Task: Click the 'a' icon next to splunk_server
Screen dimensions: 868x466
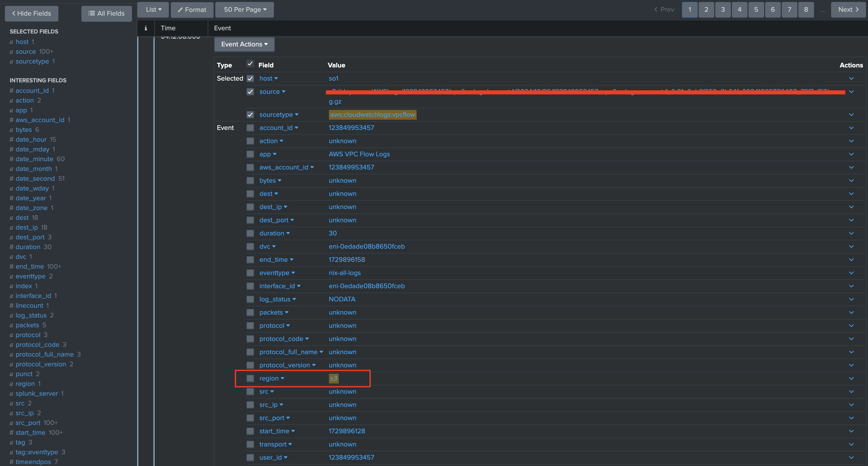Action: pos(11,393)
